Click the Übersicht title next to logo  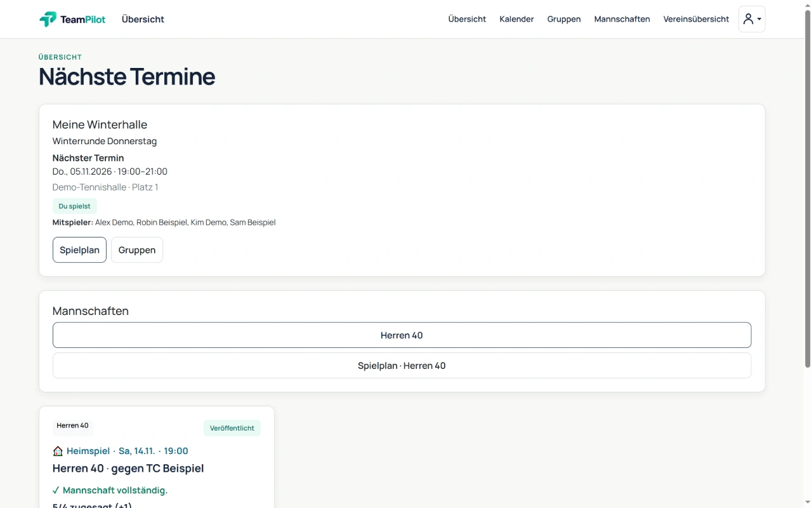click(x=143, y=19)
